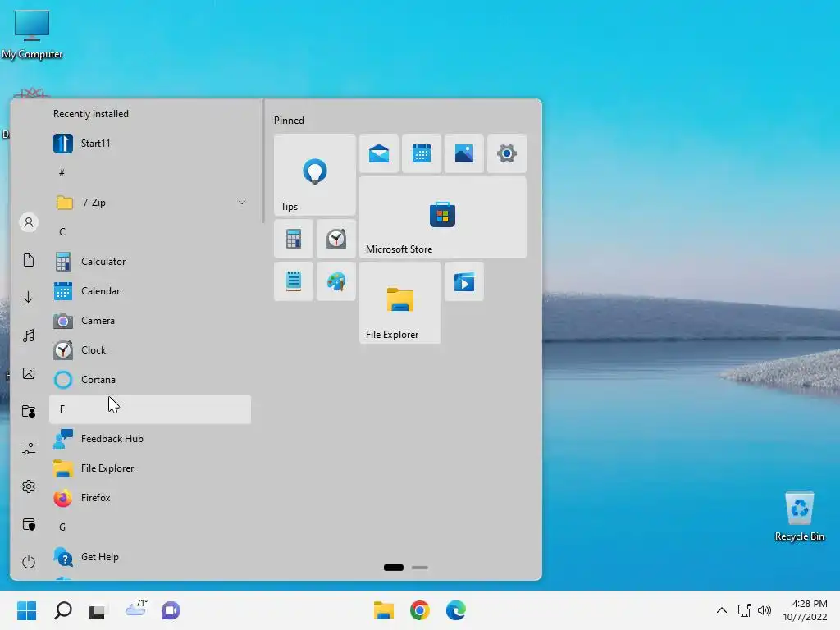This screenshot has height=630, width=840.
Task: Click the app list scrollbar
Action: 262,161
